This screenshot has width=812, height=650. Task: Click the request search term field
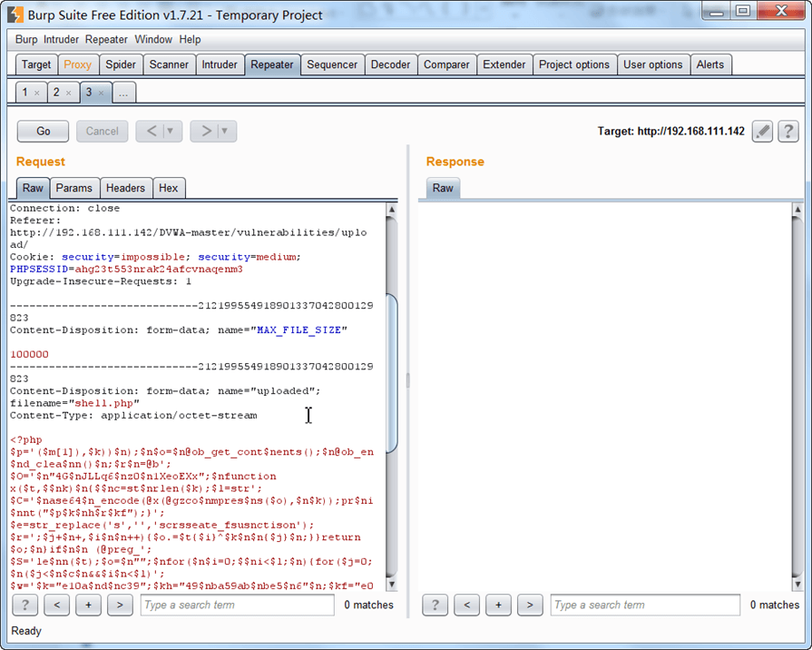pos(237,605)
